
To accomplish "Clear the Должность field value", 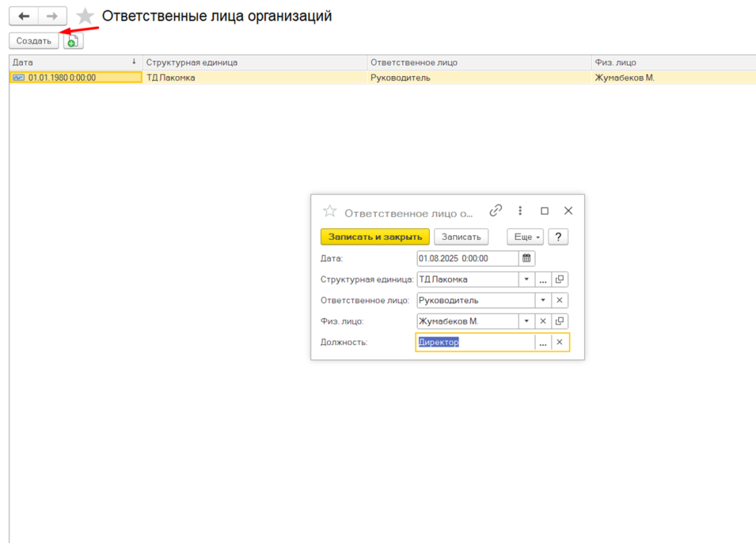I will tap(560, 342).
